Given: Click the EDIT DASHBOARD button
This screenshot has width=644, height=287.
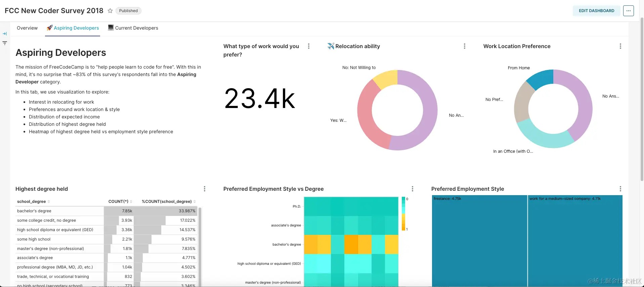Looking at the screenshot, I should [596, 11].
